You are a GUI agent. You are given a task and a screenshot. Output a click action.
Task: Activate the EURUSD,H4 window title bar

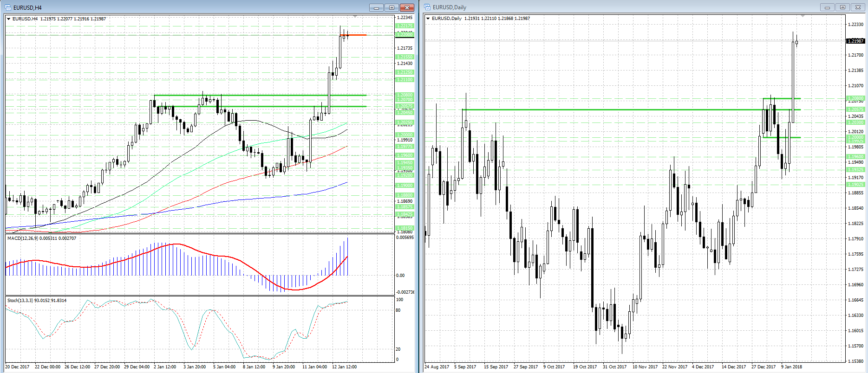coord(186,7)
